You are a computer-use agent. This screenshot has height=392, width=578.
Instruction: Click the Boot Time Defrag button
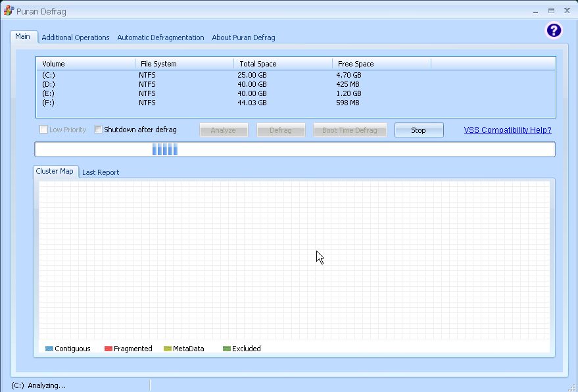tap(350, 130)
